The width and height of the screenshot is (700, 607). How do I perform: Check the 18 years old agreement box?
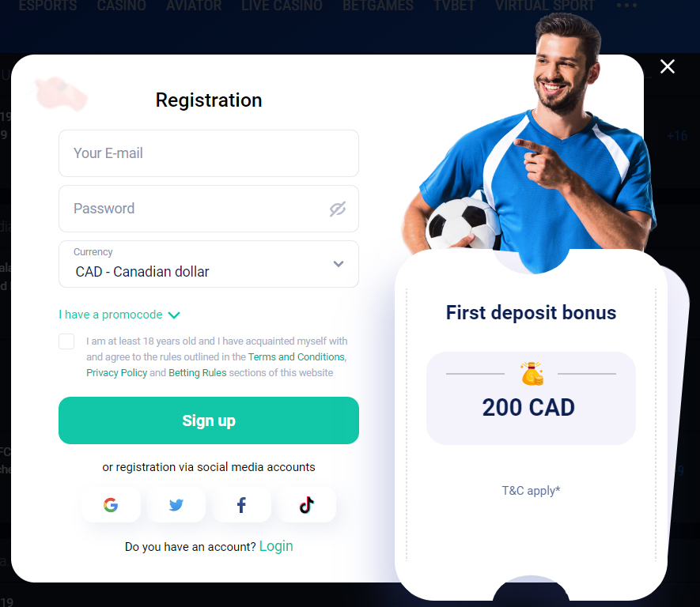point(66,341)
